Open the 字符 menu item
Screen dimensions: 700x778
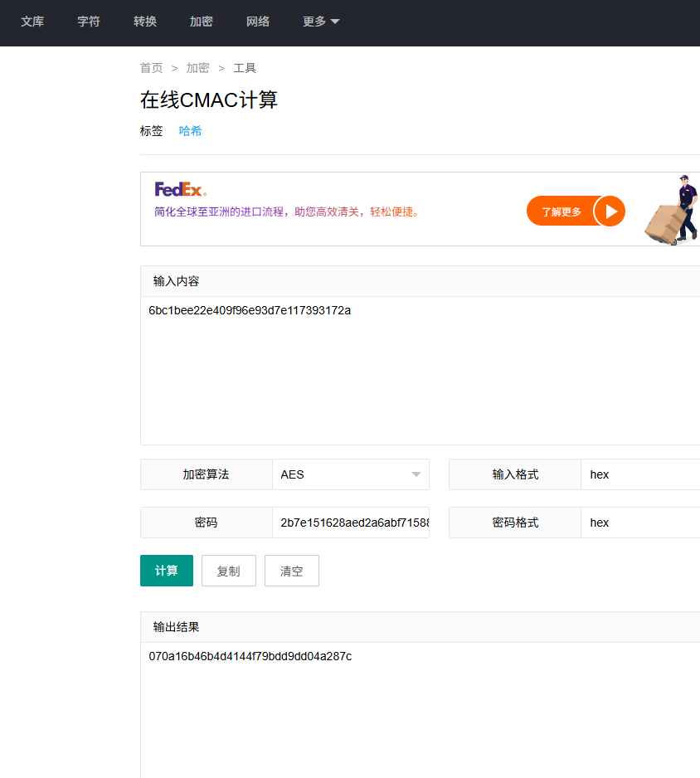[89, 22]
